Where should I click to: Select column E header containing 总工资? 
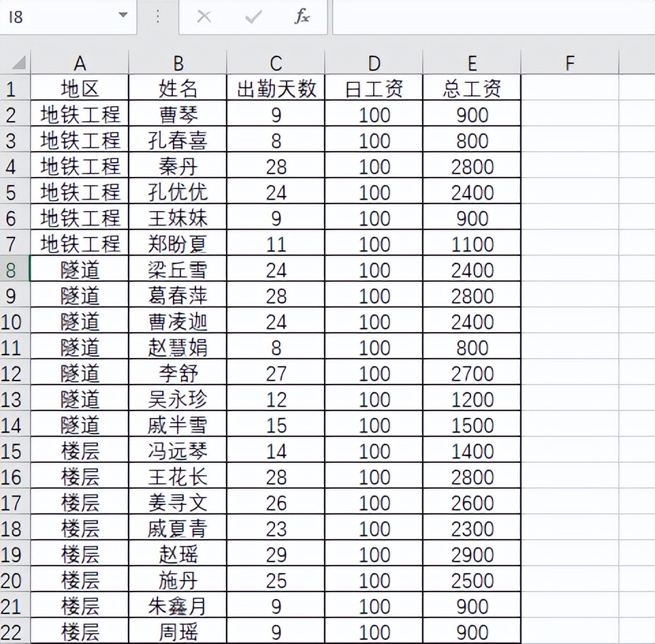point(472,62)
